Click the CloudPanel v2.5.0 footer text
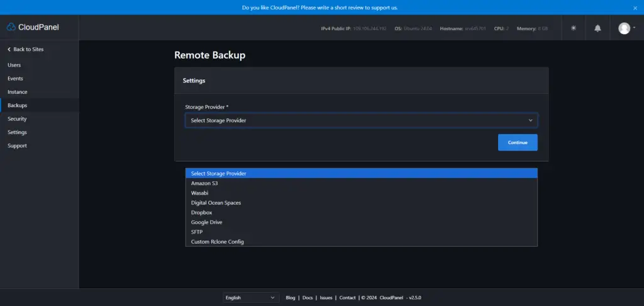The height and width of the screenshot is (306, 644). tap(401, 298)
